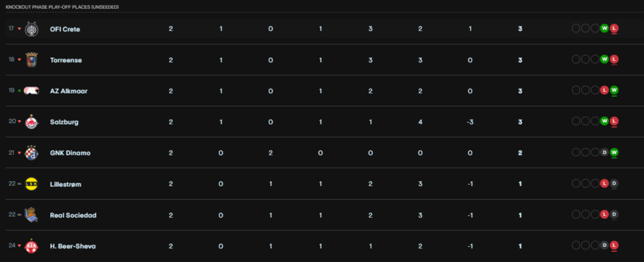The width and height of the screenshot is (644, 262).
Task: Click the AZ Alkmaar club logo
Action: point(31,91)
